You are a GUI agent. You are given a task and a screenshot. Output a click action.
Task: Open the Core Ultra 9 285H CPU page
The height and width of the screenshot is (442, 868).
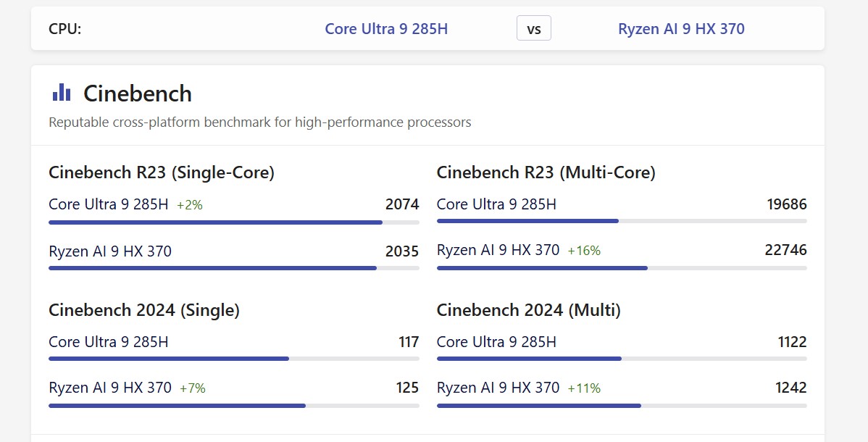(x=387, y=28)
